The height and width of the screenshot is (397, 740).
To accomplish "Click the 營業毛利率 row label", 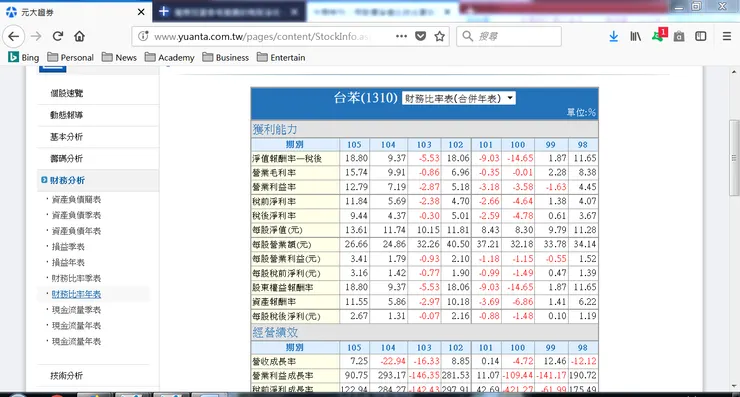I will click(274, 173).
